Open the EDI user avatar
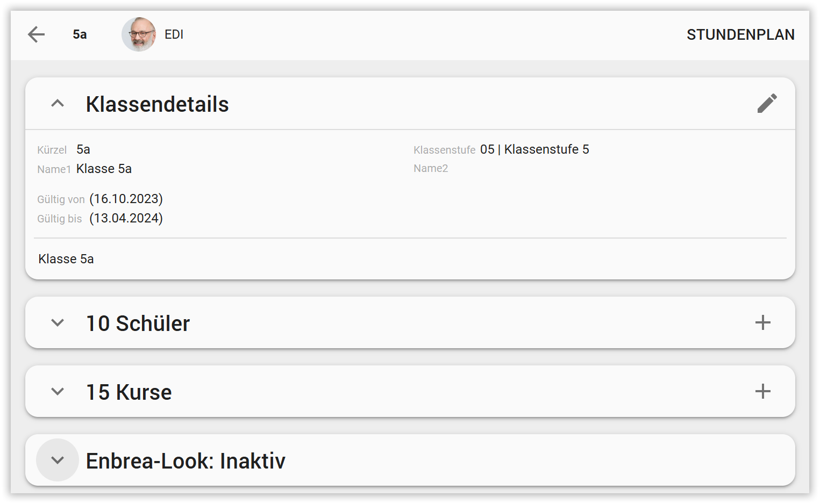Screen dimensions: 820x504 pyautogui.click(x=139, y=34)
